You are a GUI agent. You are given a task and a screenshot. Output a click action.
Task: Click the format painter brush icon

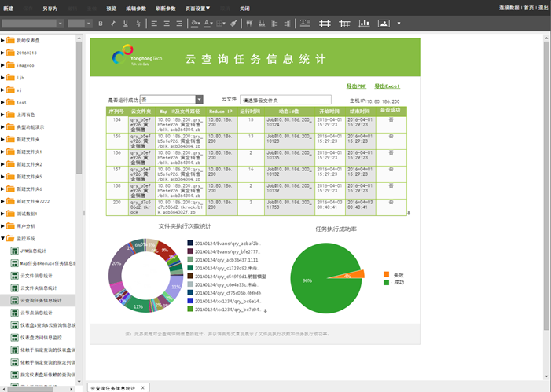pos(233,24)
